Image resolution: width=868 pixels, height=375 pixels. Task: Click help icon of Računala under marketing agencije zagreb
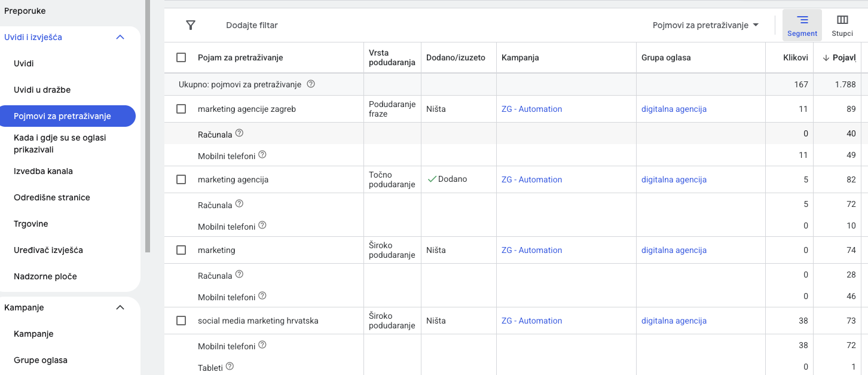point(239,133)
